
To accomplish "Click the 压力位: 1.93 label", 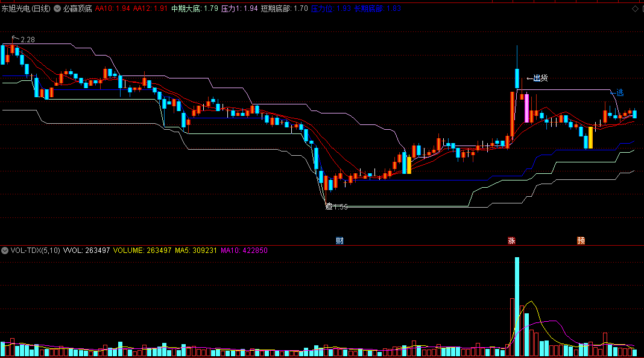I will pyautogui.click(x=331, y=8).
